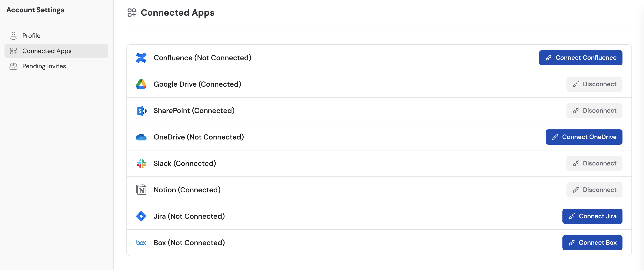Click the SharePoint logo icon
The height and width of the screenshot is (270, 644).
[141, 111]
